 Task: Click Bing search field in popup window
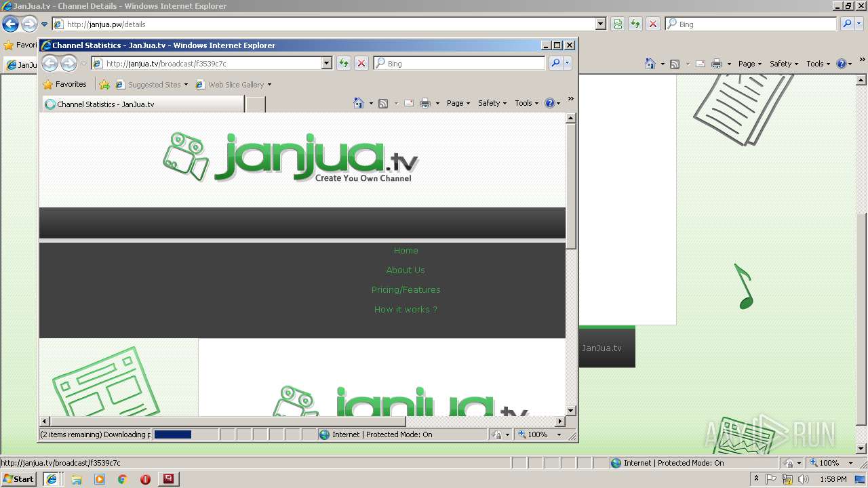click(x=459, y=64)
